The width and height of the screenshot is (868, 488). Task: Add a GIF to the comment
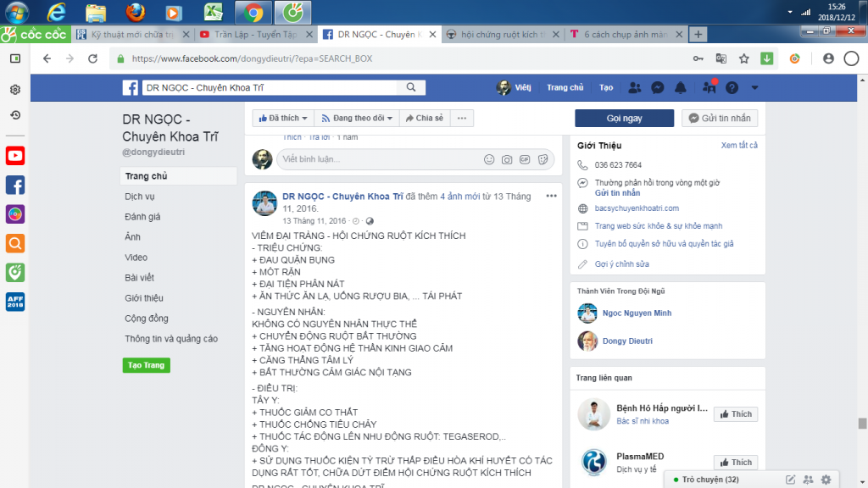pos(525,159)
